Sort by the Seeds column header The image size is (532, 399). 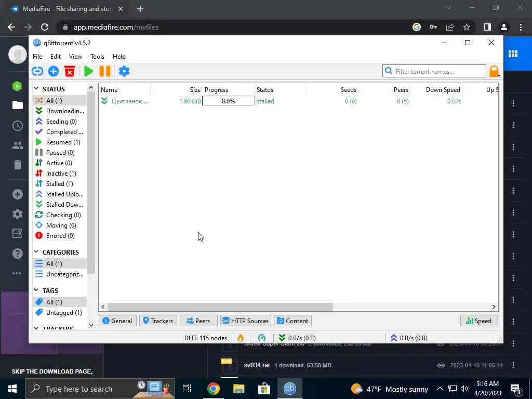tap(332, 89)
